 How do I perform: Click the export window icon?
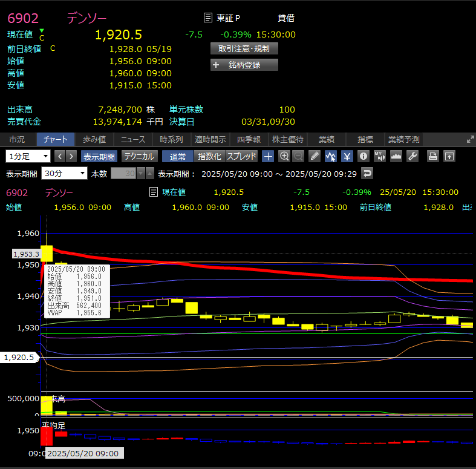click(449, 157)
